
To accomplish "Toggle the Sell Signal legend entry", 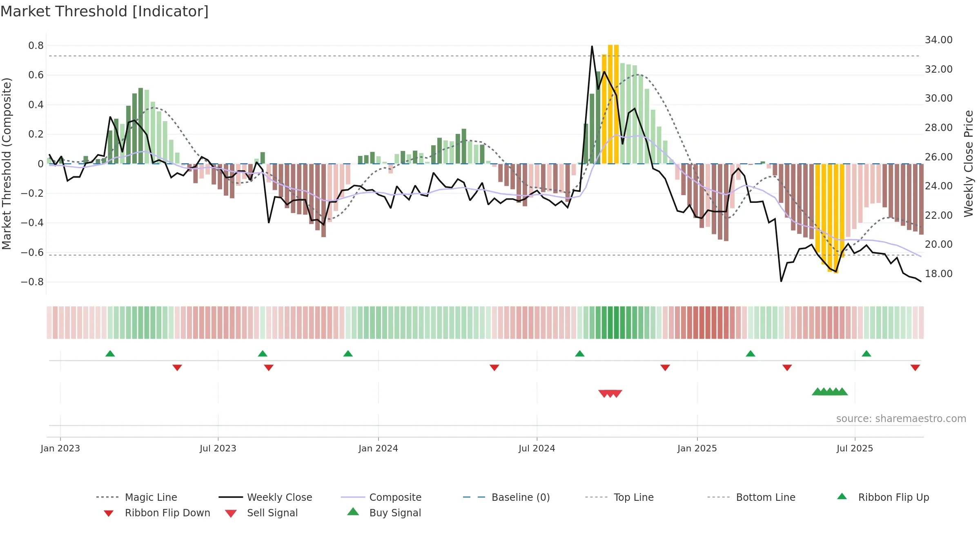I will tap(261, 513).
